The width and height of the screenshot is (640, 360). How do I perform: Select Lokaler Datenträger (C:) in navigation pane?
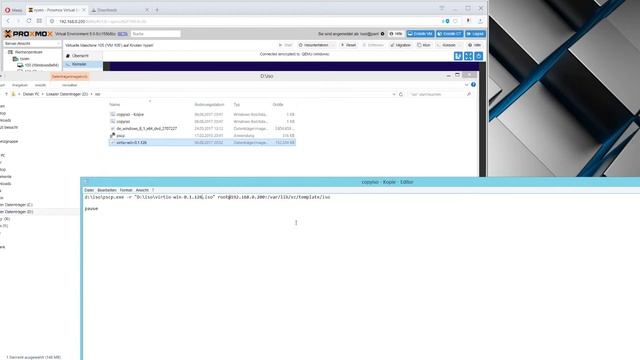[16, 205]
